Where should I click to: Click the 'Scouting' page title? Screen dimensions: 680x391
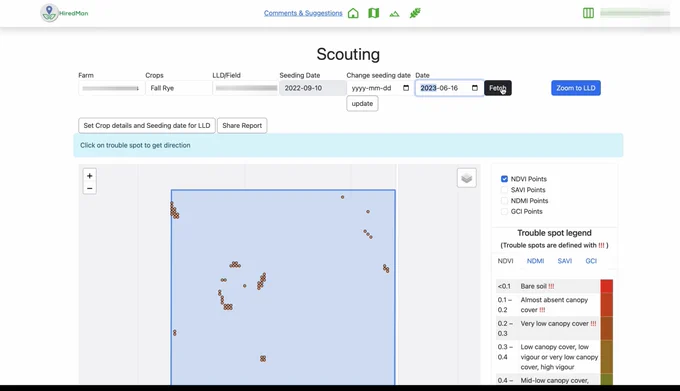(x=348, y=54)
